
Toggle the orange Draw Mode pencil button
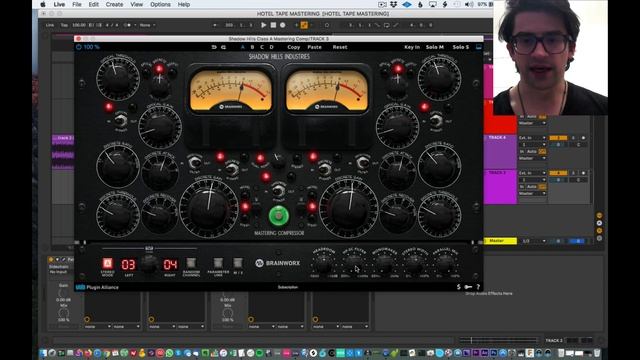[x=304, y=25]
